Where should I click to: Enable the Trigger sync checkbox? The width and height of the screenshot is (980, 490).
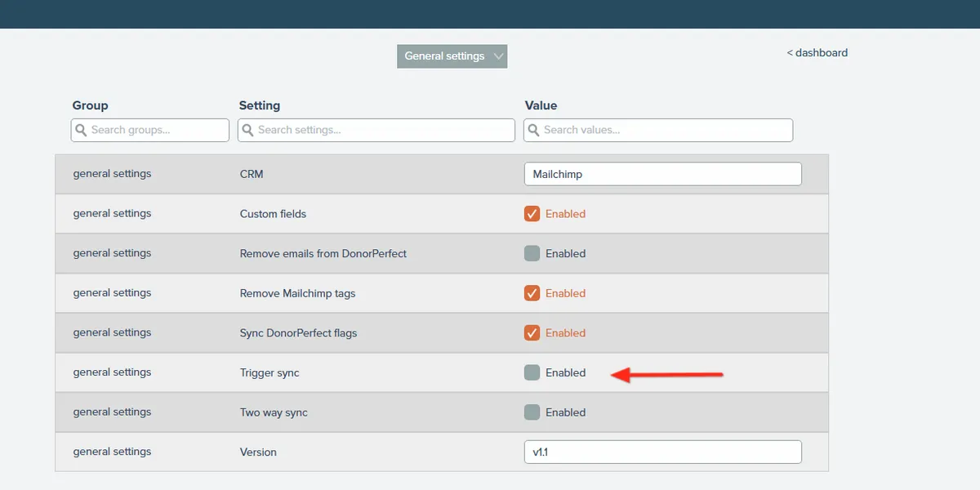click(532, 372)
